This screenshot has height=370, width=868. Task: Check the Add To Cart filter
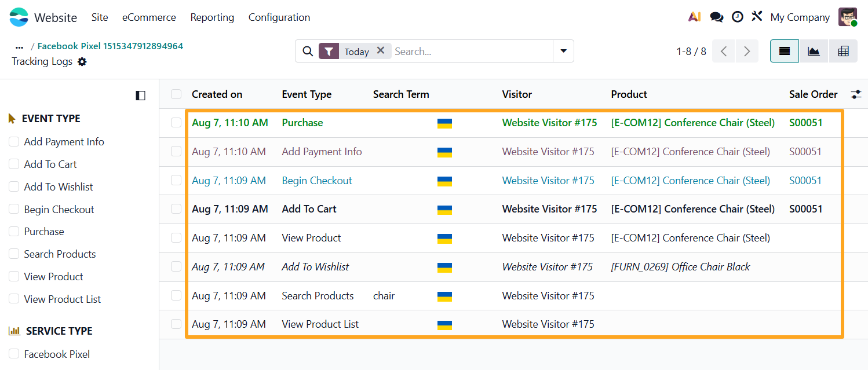(x=14, y=164)
